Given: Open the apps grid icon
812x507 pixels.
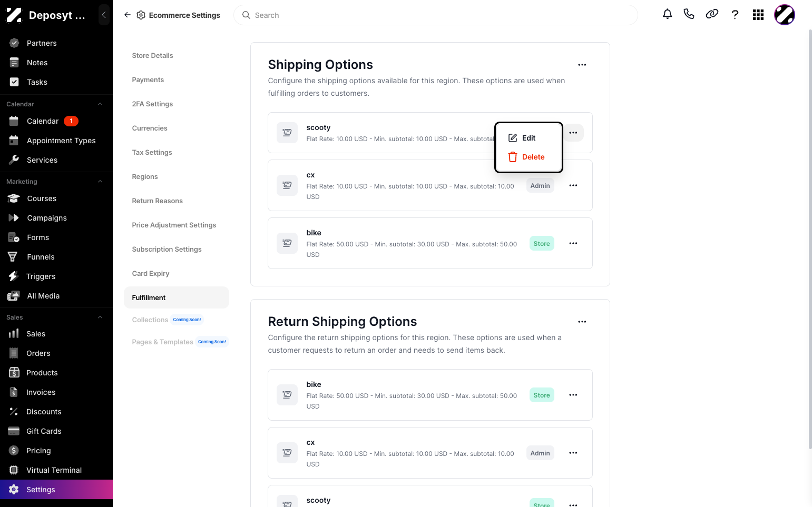Looking at the screenshot, I should point(758,15).
